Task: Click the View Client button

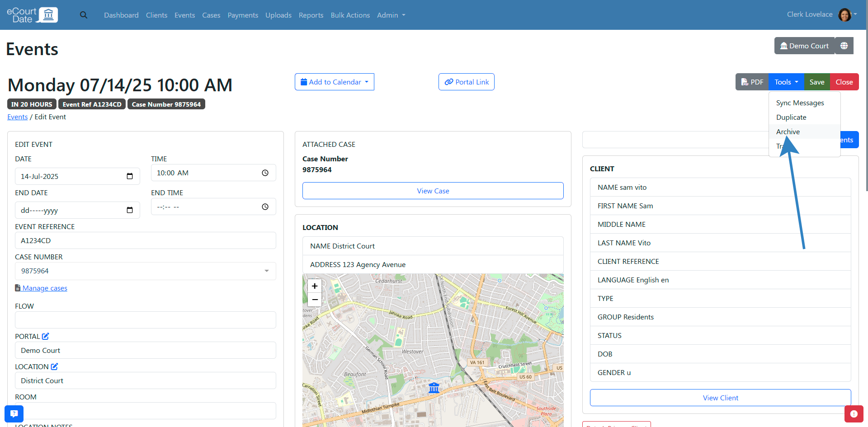Action: click(x=721, y=398)
